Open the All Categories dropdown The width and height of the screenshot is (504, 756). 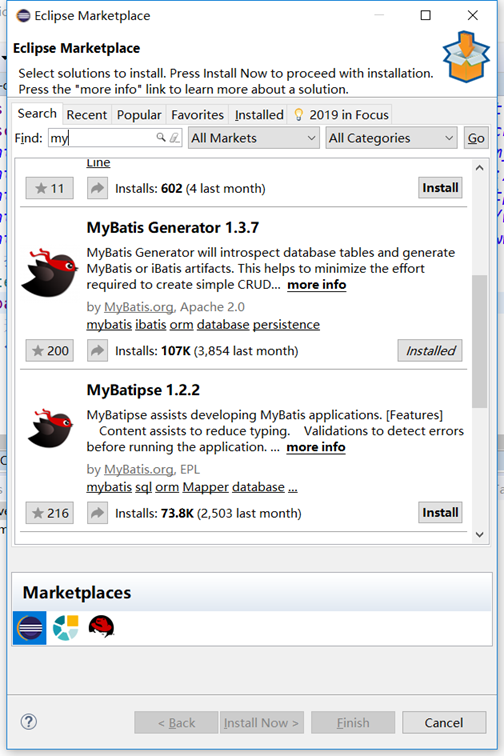click(391, 138)
